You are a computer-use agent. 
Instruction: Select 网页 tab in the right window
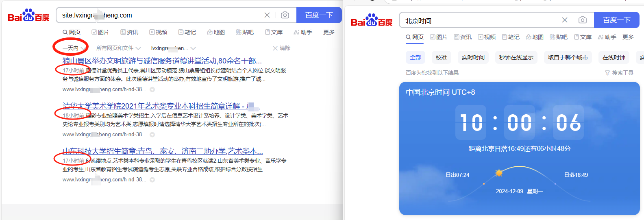(x=415, y=37)
